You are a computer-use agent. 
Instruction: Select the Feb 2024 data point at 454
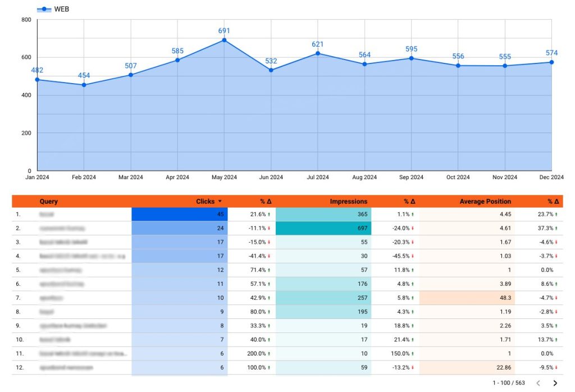84,85
